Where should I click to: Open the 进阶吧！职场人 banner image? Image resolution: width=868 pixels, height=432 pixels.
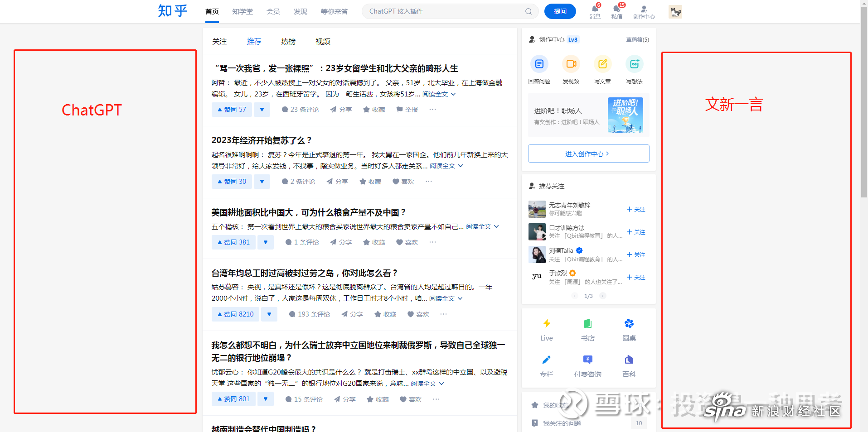[626, 115]
